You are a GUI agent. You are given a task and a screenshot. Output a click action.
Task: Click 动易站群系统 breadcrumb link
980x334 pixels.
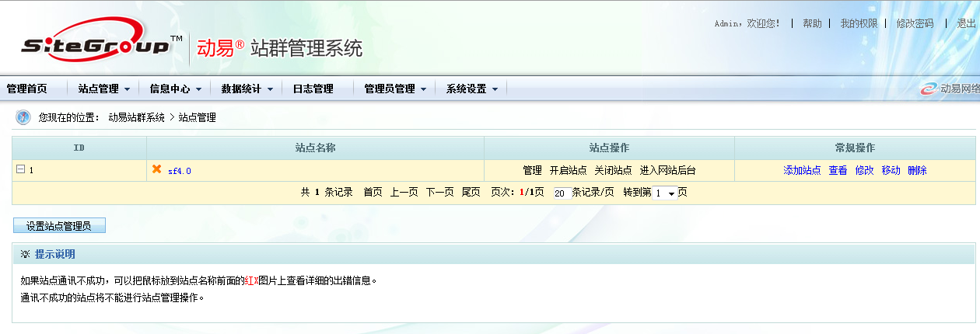click(136, 117)
